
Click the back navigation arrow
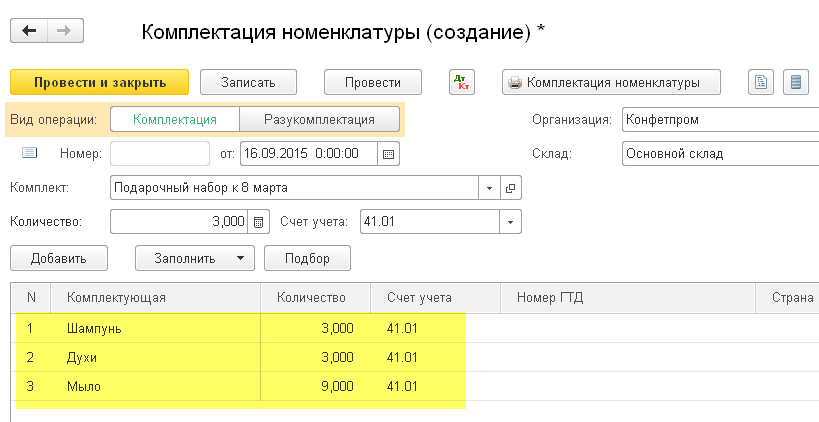28,30
